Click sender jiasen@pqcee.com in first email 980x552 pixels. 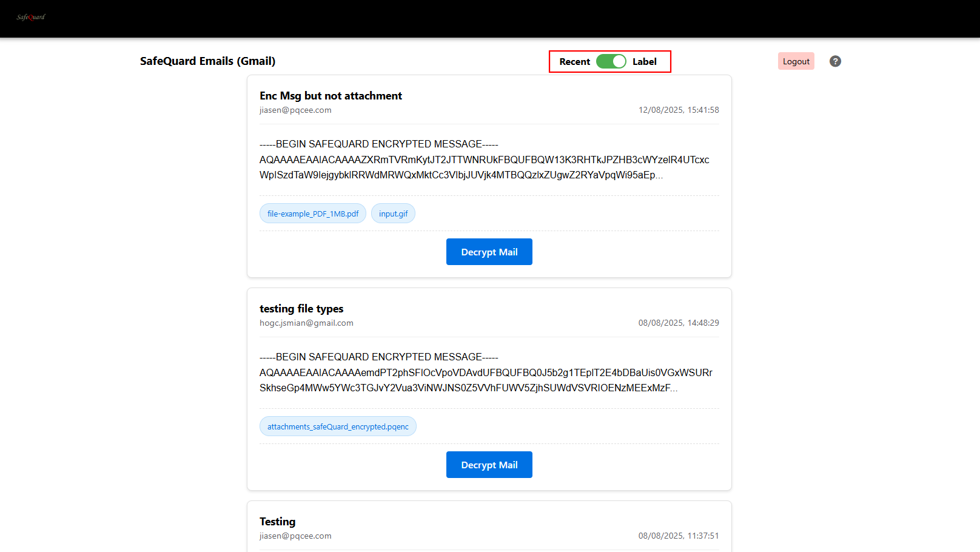[x=295, y=110]
